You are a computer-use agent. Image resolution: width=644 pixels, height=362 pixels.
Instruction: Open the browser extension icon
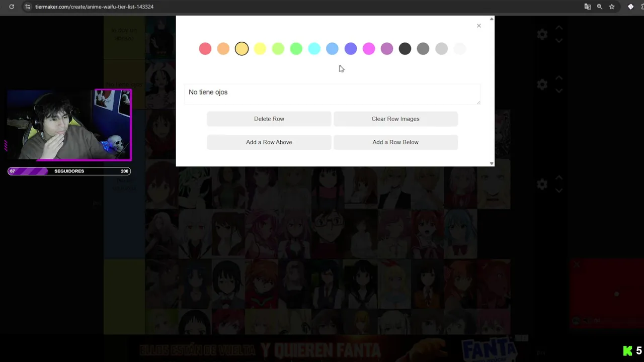click(630, 7)
